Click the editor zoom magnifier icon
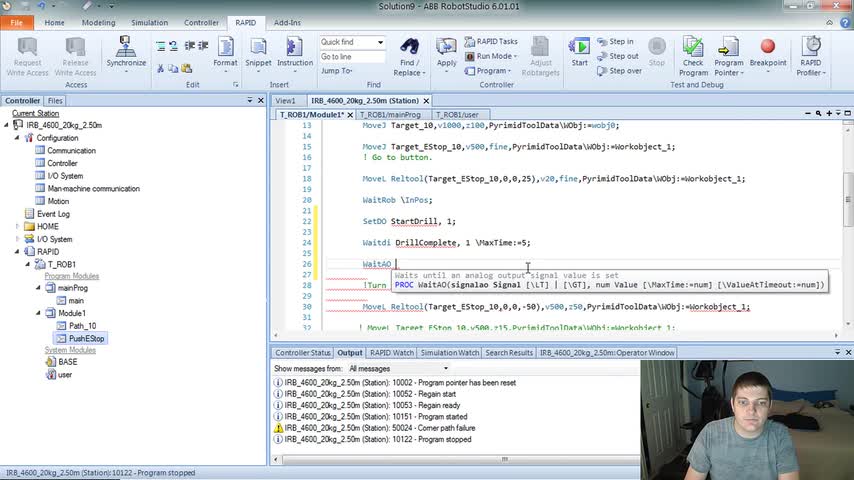 pyautogui.click(x=818, y=113)
